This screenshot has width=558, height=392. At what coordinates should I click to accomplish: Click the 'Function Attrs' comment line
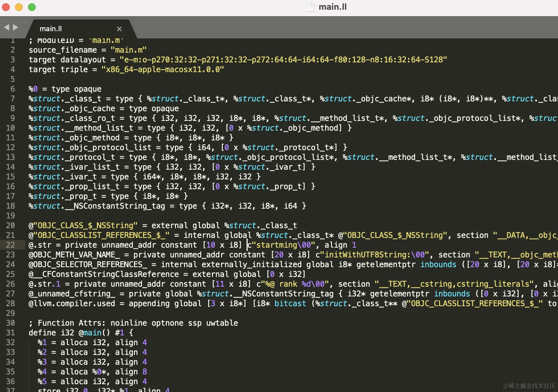point(133,323)
